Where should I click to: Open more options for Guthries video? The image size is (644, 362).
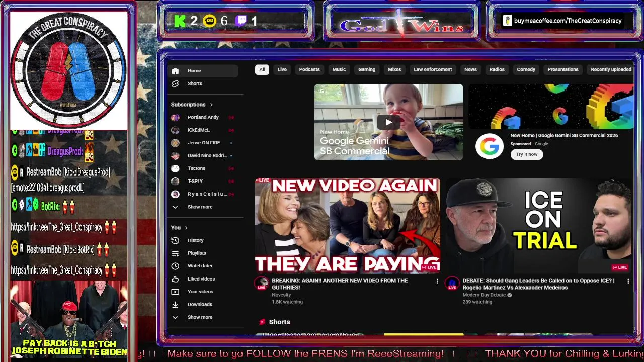(x=437, y=281)
